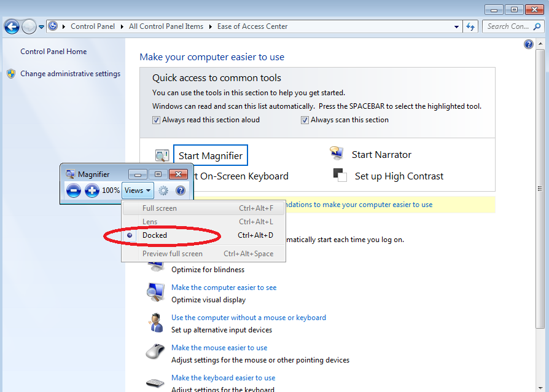Screen dimensions: 549x392
Task: Click the 100% zoom level in Magnifier
Action: click(111, 190)
